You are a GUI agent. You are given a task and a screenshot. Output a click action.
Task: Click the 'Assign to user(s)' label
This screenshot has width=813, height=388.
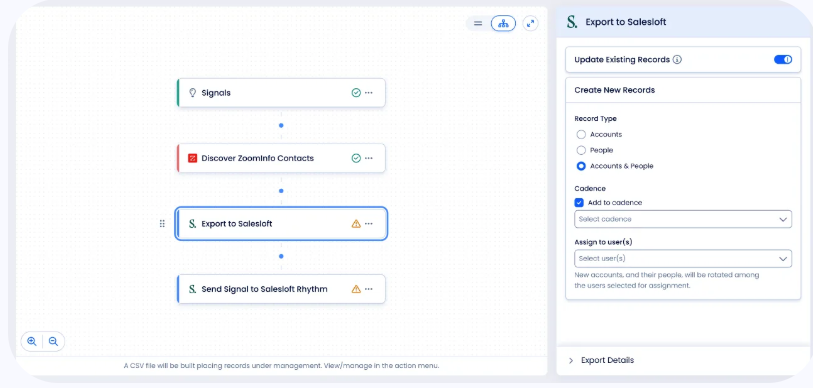[604, 242]
